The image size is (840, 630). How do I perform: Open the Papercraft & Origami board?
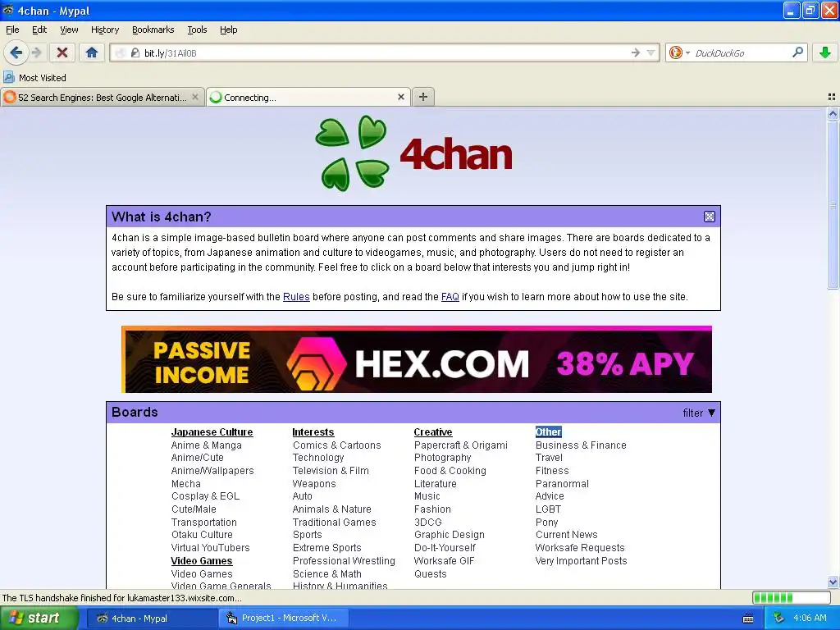pos(461,445)
